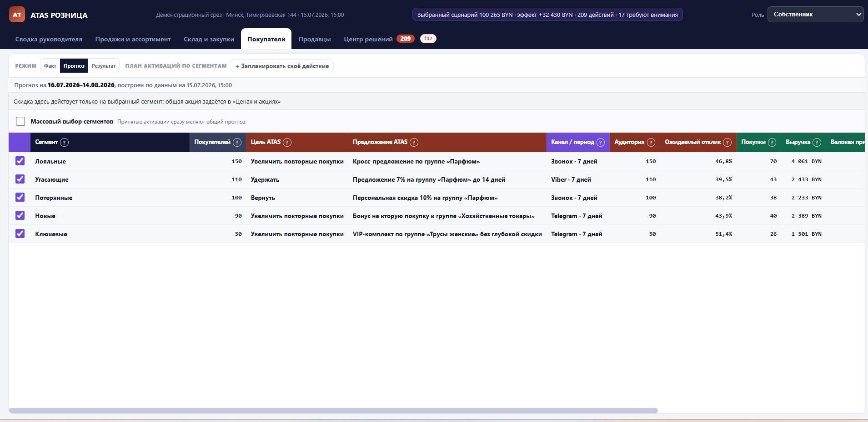This screenshot has width=868, height=422.
Task: Select the Факт mode button
Action: coord(50,66)
